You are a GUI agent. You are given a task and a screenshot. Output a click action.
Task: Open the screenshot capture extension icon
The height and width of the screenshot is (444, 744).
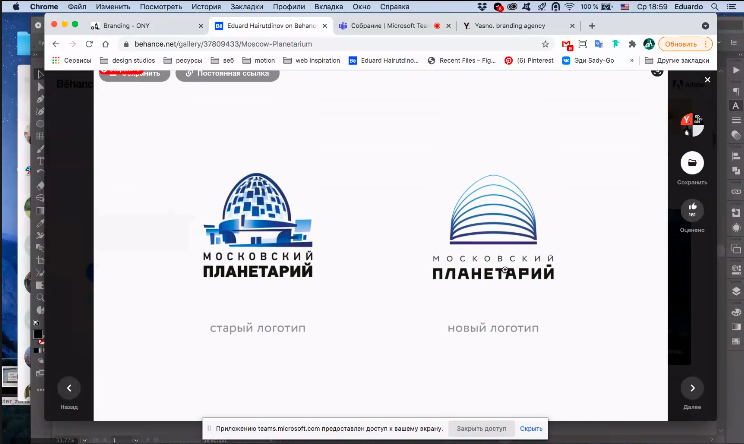point(583,44)
